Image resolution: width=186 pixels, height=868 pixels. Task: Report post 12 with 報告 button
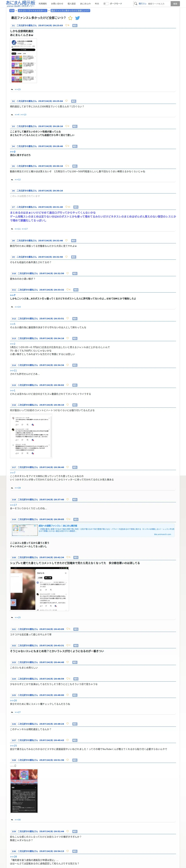click(x=75, y=319)
